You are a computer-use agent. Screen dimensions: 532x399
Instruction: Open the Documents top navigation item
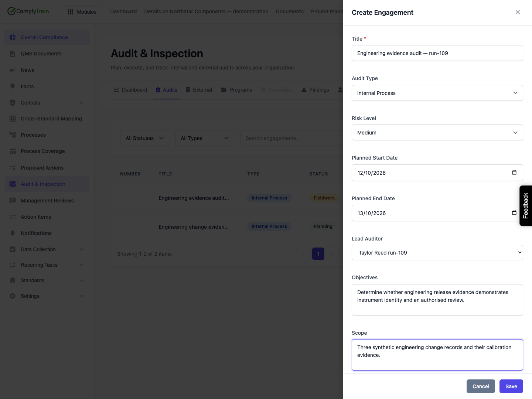coord(290,11)
